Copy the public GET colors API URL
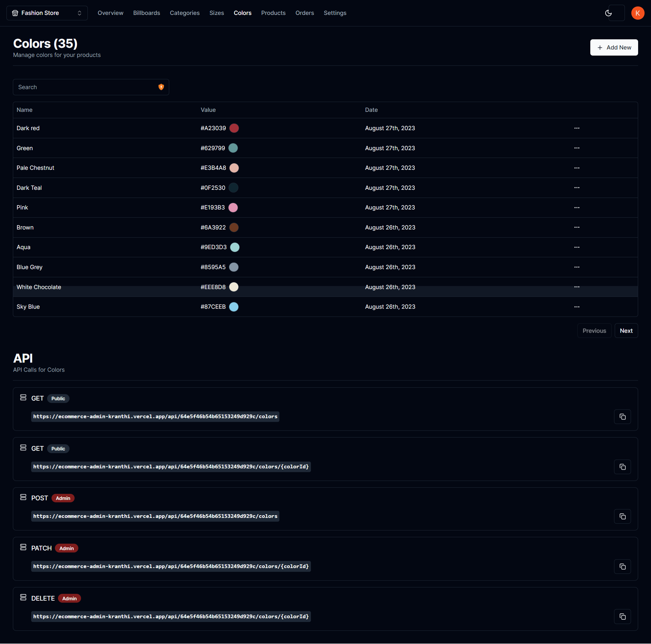Image resolution: width=651 pixels, height=644 pixels. pos(622,417)
